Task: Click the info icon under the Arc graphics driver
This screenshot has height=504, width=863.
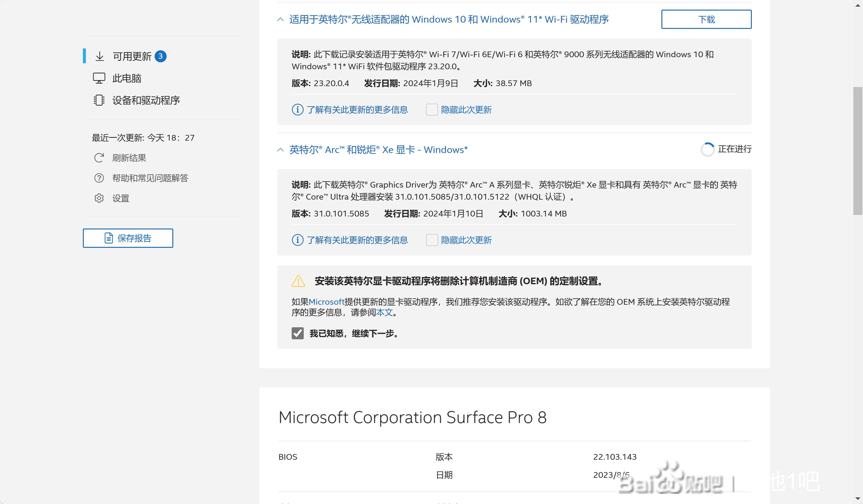Action: point(297,240)
